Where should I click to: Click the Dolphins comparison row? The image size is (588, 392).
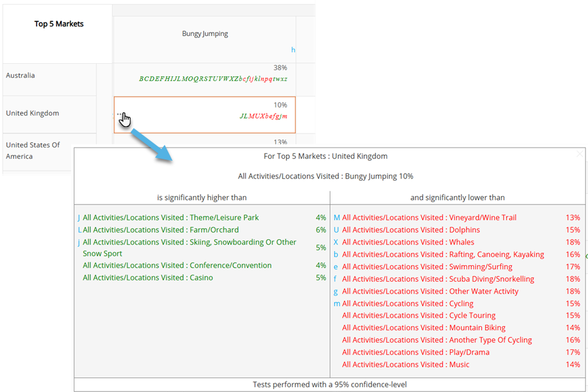457,230
